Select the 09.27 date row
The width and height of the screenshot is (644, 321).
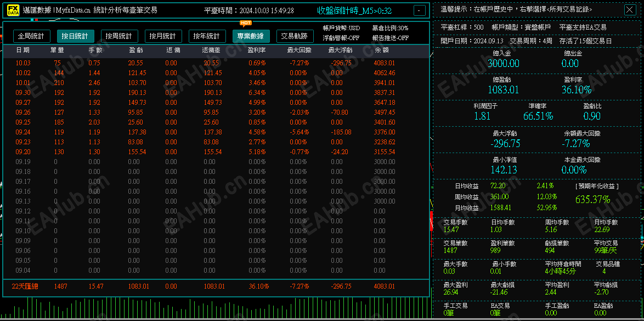tap(216, 103)
